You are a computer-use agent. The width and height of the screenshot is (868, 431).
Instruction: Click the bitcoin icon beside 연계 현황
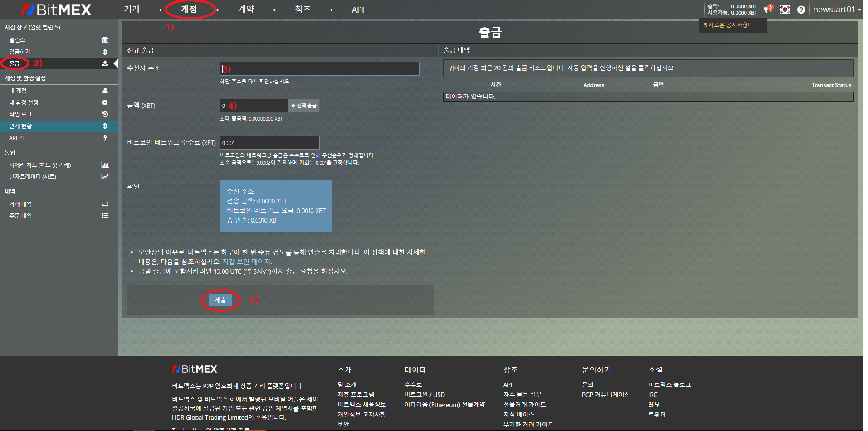105,126
